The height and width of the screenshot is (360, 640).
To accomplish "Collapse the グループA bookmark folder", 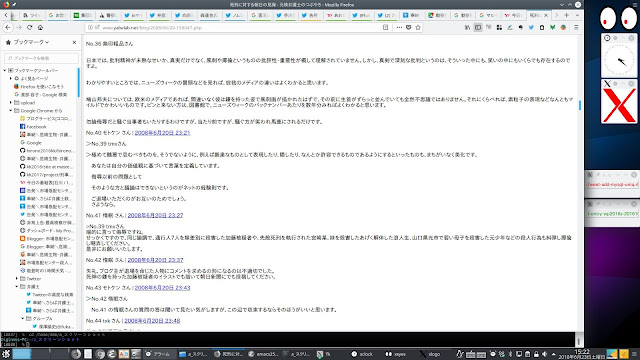I will [x=22, y=318].
